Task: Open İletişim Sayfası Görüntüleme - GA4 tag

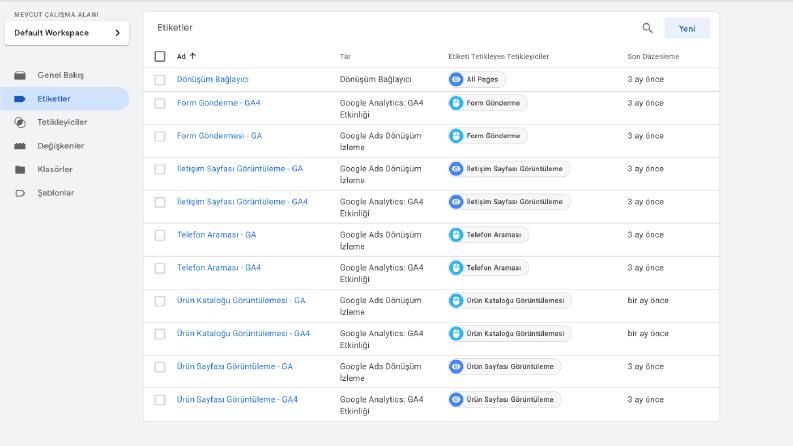Action: point(242,202)
